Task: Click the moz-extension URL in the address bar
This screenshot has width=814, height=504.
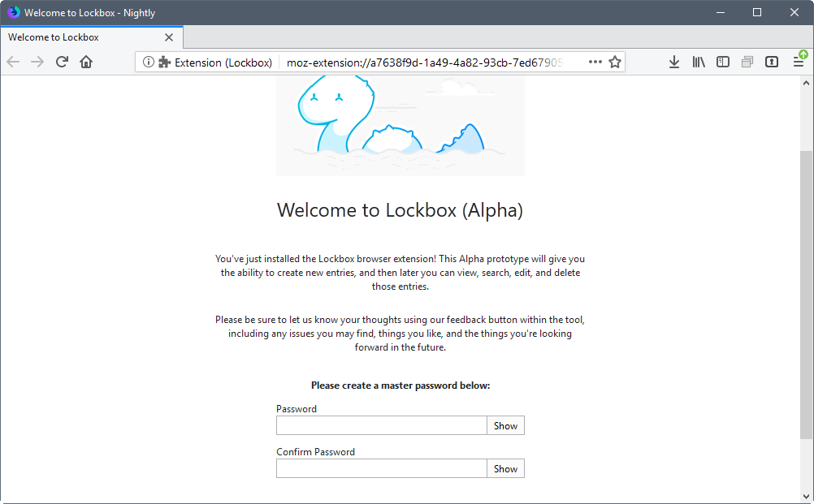Action: [x=425, y=62]
